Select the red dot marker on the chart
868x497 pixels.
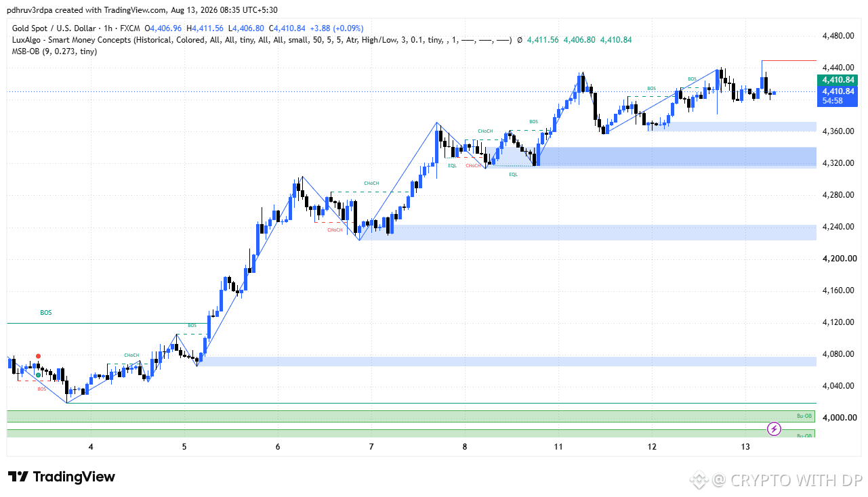[39, 356]
